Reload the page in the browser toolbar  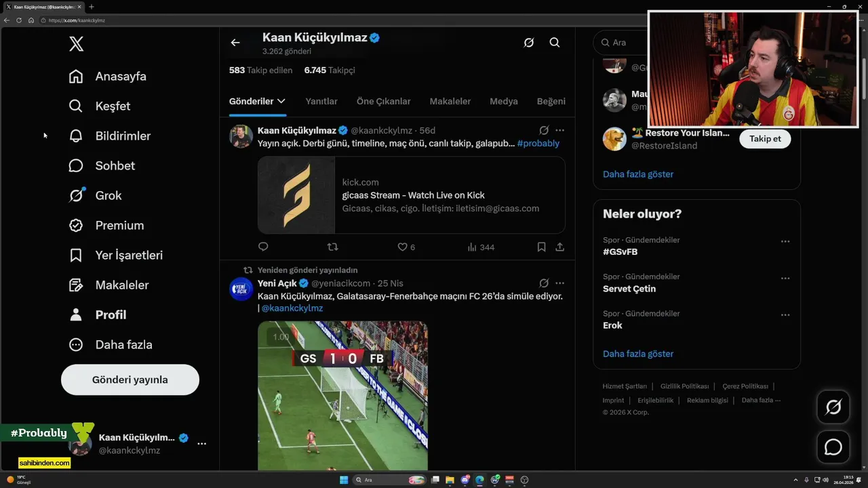(x=19, y=20)
